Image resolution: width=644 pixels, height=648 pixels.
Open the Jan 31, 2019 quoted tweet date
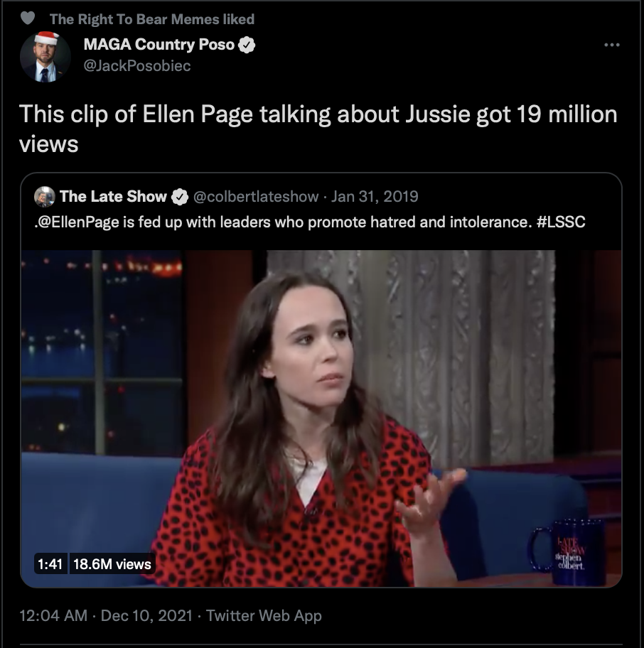(375, 196)
